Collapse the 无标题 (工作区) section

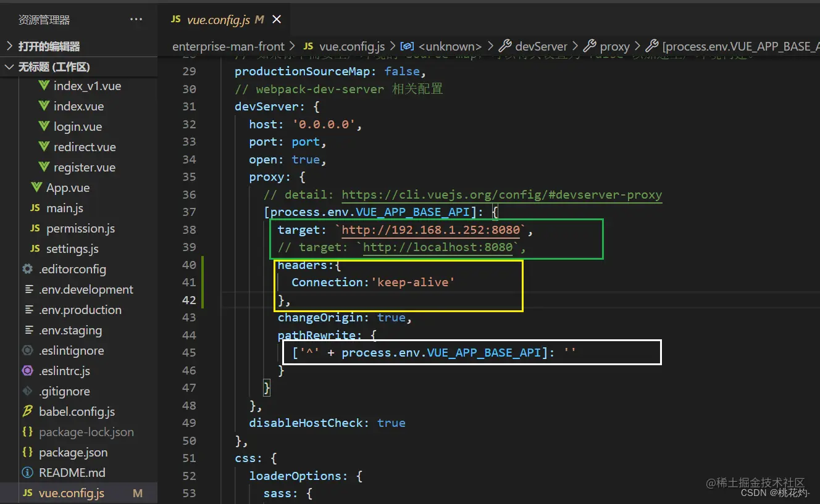tap(78, 67)
